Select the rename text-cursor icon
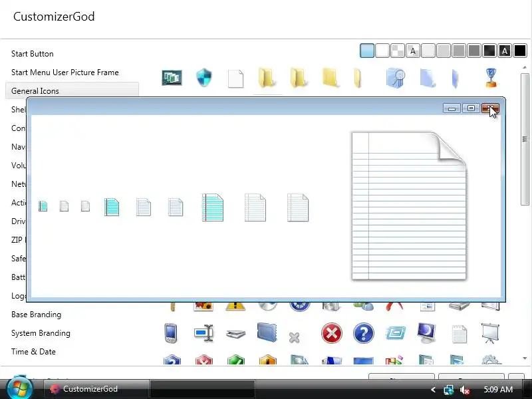This screenshot has height=399, width=532. [x=203, y=333]
